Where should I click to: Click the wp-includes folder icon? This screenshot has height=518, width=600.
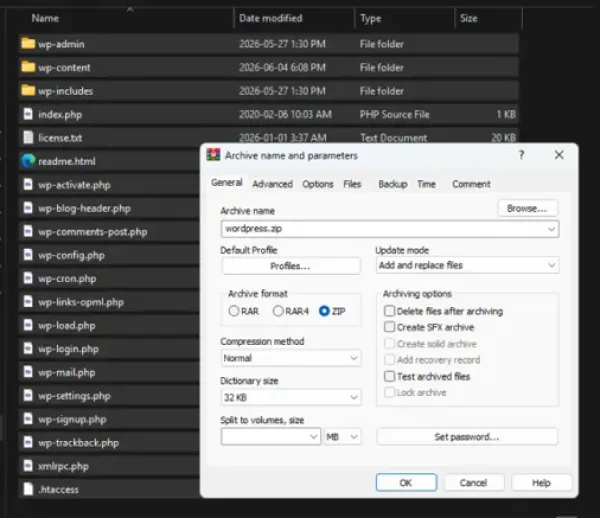pos(28,90)
